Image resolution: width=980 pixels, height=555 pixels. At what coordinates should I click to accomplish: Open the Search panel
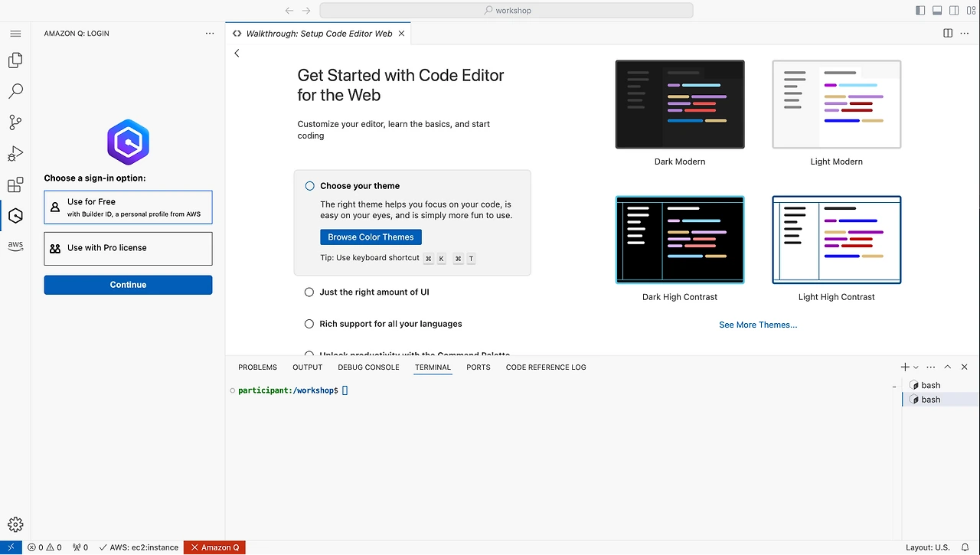click(15, 91)
